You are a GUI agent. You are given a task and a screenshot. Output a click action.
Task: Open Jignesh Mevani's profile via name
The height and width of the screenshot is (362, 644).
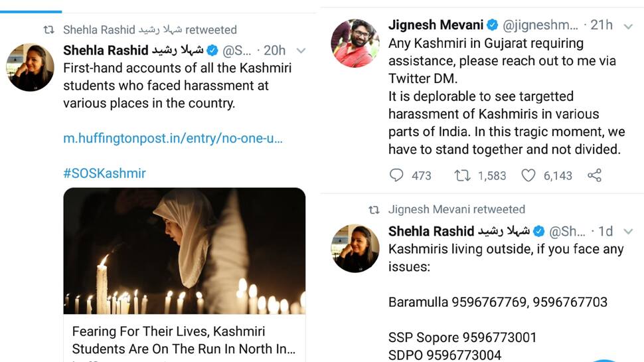tap(436, 25)
